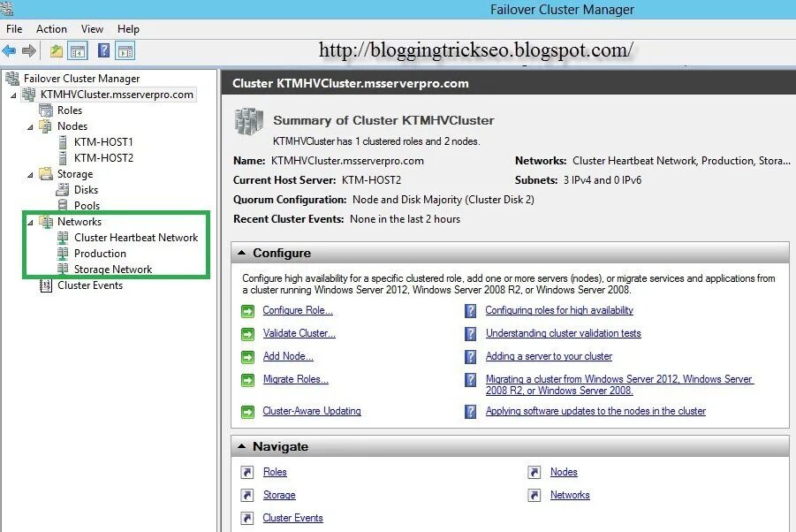The height and width of the screenshot is (532, 796).
Task: Open the Help menu
Action: pos(128,29)
